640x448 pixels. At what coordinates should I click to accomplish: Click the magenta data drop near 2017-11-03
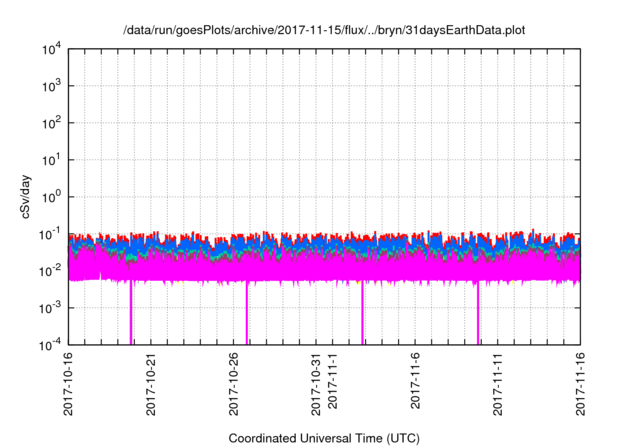[x=362, y=313]
